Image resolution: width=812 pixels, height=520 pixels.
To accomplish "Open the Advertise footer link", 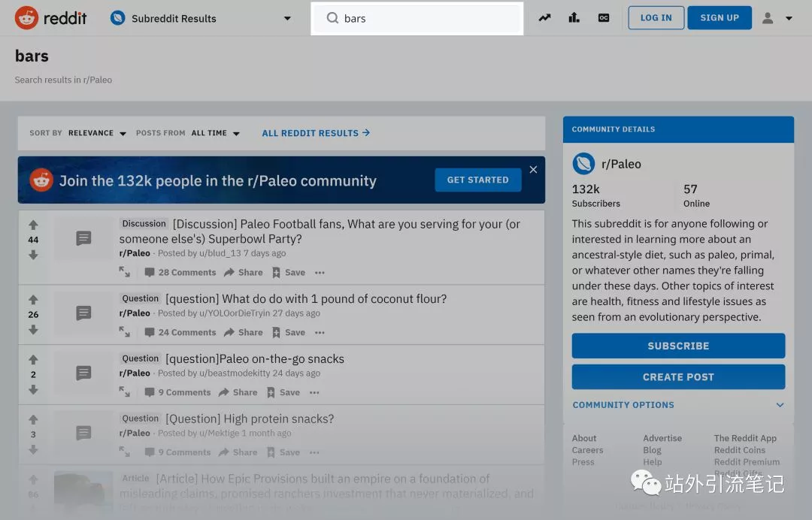I will [x=662, y=438].
